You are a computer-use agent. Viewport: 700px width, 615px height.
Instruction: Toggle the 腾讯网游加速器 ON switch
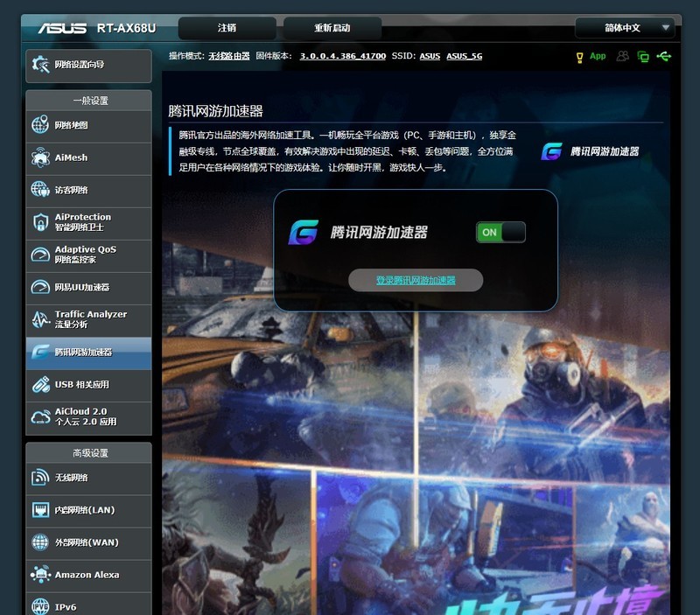coord(500,232)
